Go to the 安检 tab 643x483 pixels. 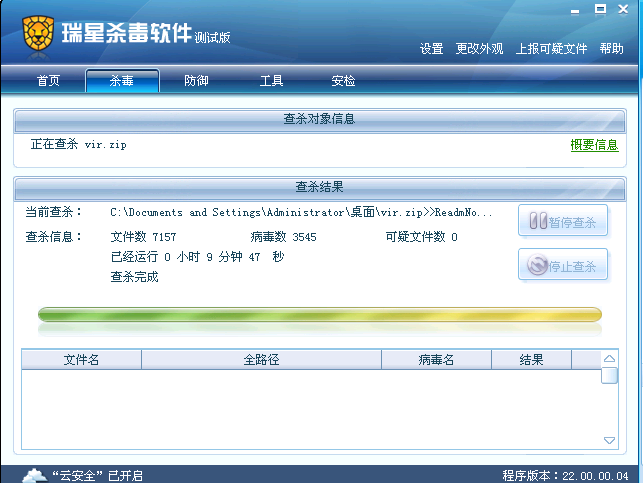[x=343, y=80]
